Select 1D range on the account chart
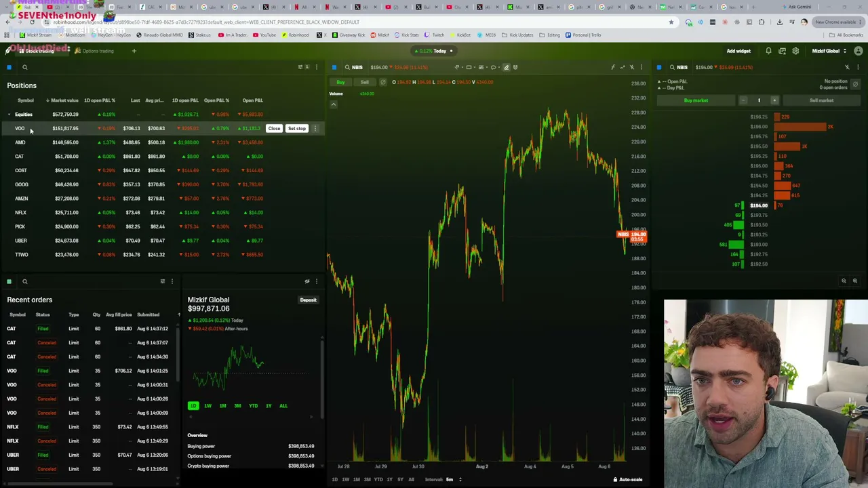Viewport: 868px width, 488px height. (193, 406)
